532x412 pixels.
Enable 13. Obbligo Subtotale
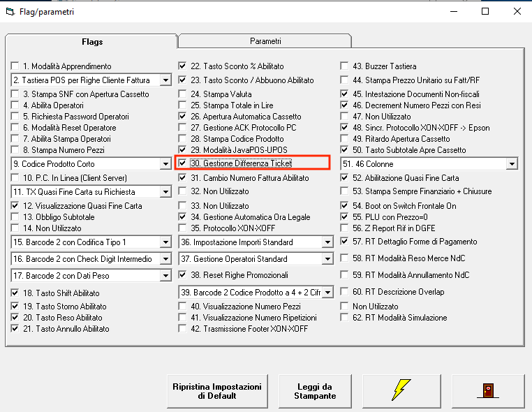click(15, 216)
